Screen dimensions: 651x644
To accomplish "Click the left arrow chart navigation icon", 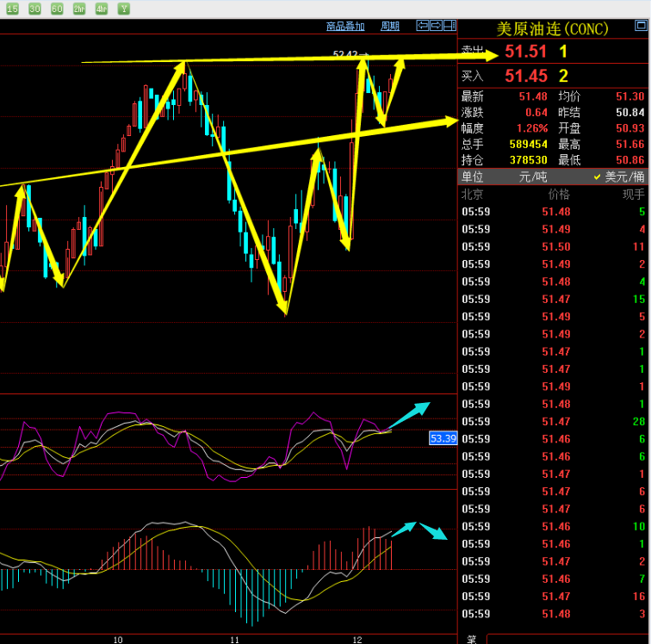I will [422, 26].
